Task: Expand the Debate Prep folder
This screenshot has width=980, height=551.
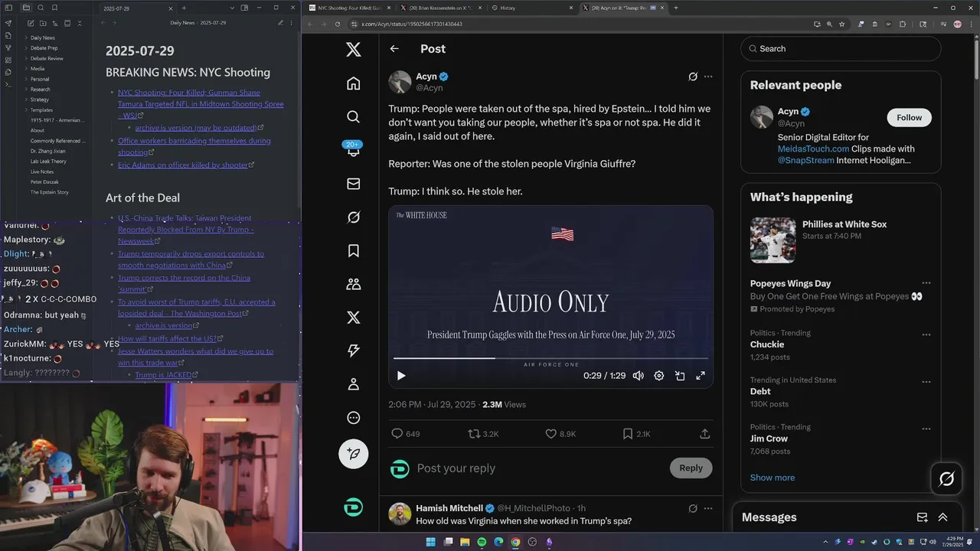Action: click(26, 48)
